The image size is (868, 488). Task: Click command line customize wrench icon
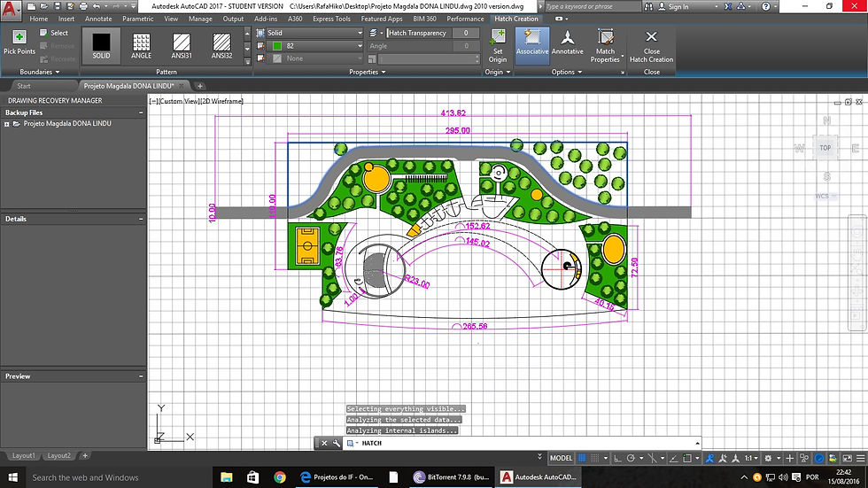(x=336, y=443)
